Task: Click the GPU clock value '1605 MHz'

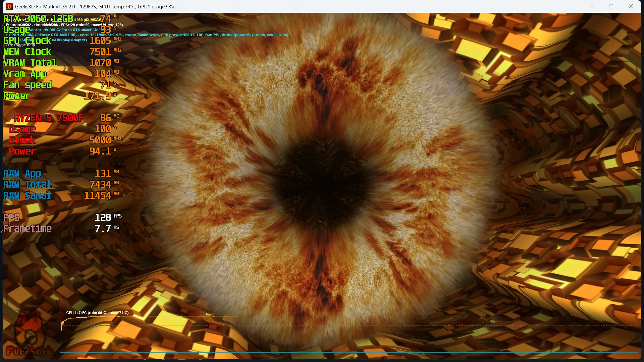Action: tap(105, 41)
